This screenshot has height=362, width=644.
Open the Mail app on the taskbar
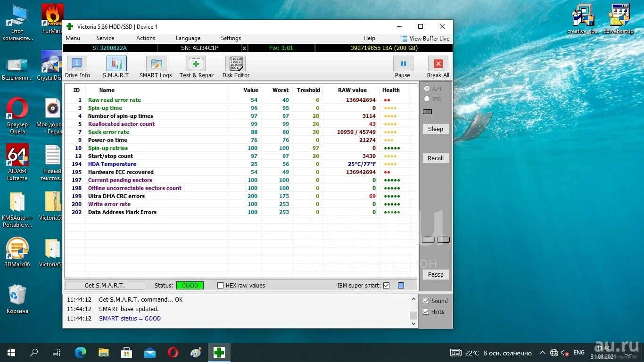coord(150,352)
